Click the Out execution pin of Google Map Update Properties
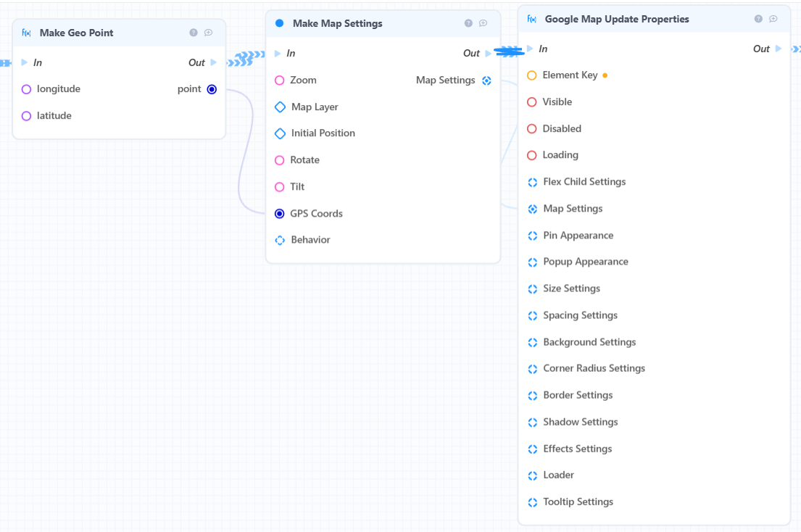Image resolution: width=801 pixels, height=532 pixels. tap(778, 49)
